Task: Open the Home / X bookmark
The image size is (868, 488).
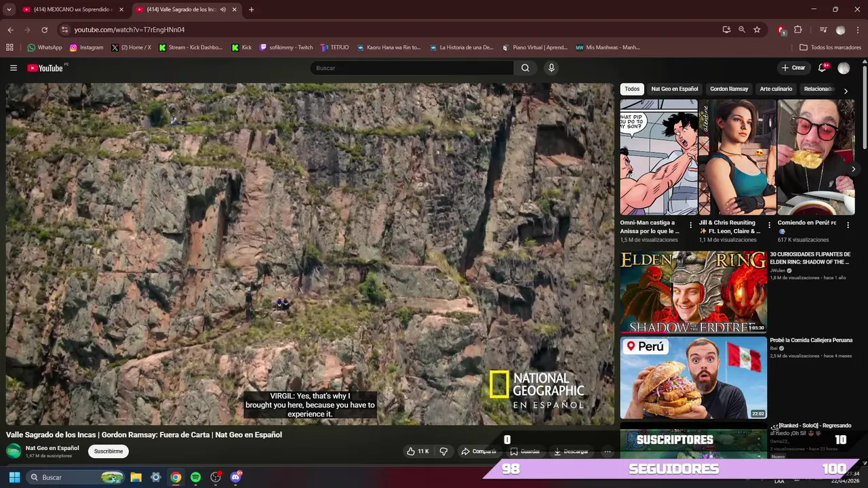Action: (x=131, y=47)
